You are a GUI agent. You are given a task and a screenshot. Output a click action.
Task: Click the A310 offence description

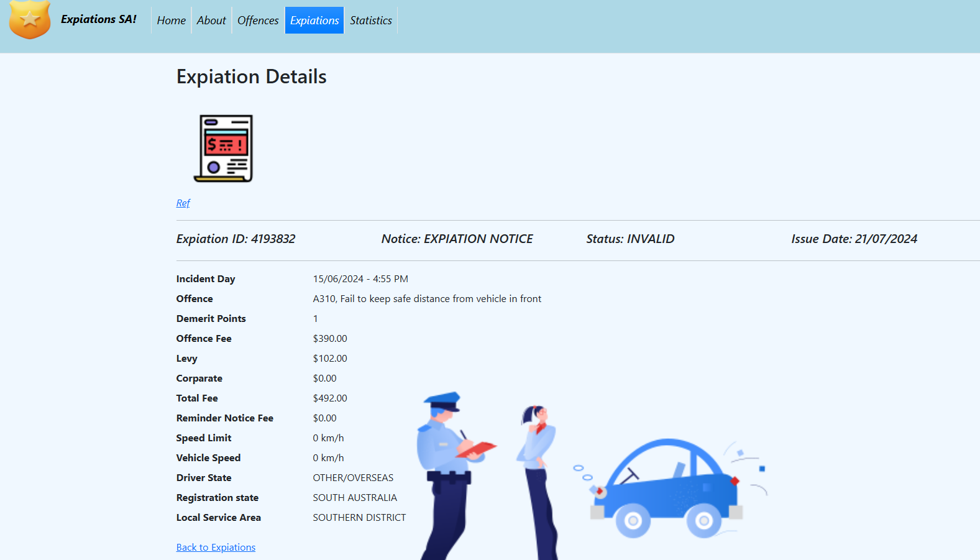(427, 299)
